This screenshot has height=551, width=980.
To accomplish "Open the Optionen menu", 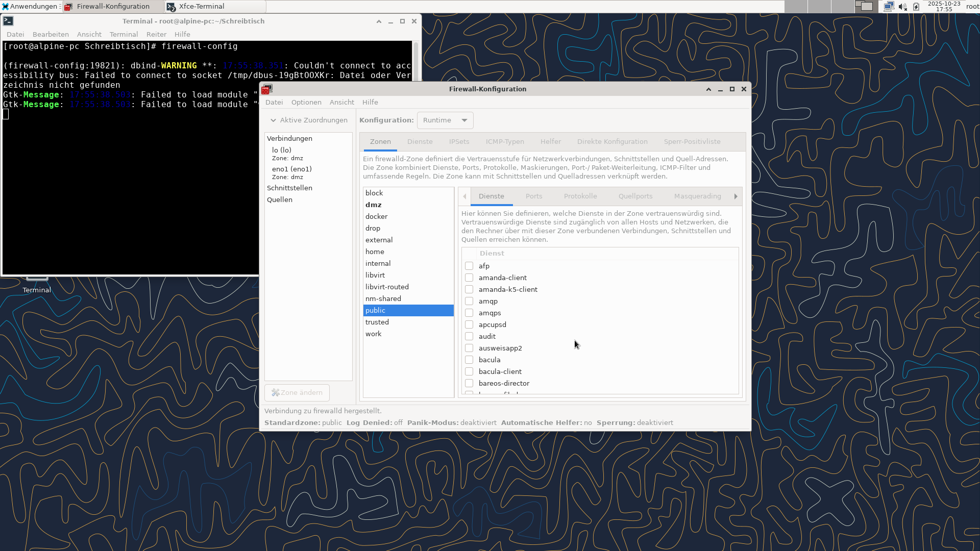I will tap(306, 103).
